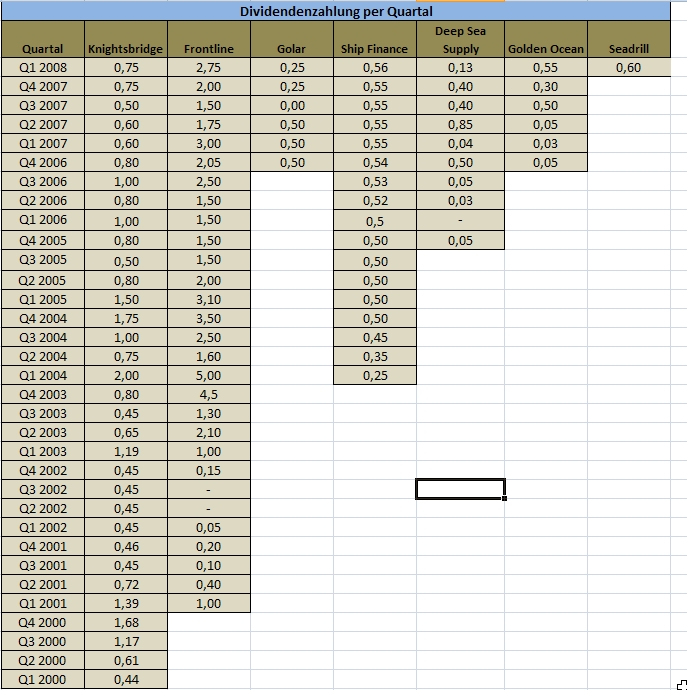Click Golar value 0,00 in Q3 2007
687x690 pixels.
point(292,105)
